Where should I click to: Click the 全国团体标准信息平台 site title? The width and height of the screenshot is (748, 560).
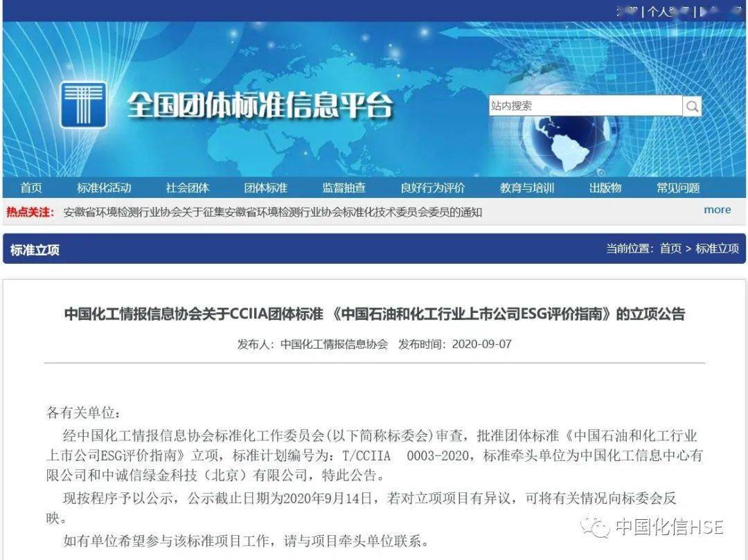pos(260,105)
